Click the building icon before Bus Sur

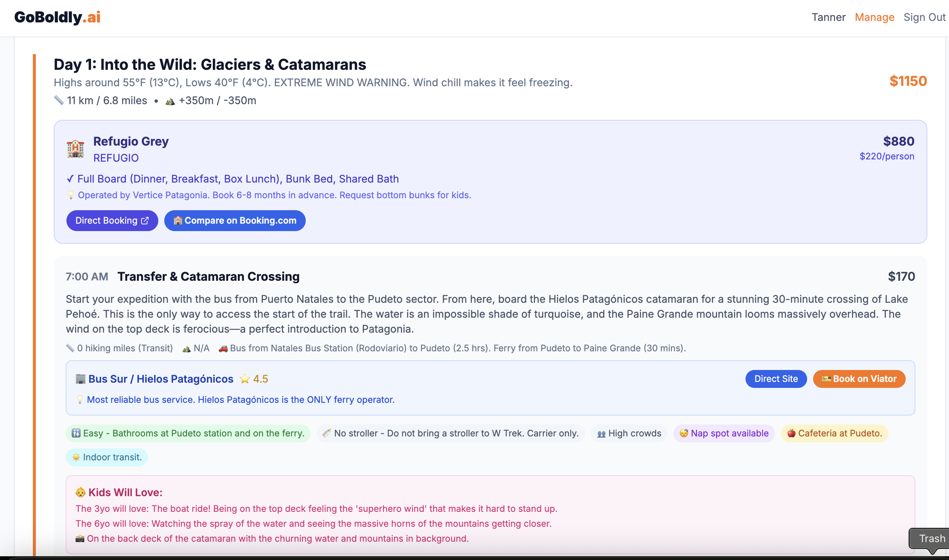pos(80,379)
